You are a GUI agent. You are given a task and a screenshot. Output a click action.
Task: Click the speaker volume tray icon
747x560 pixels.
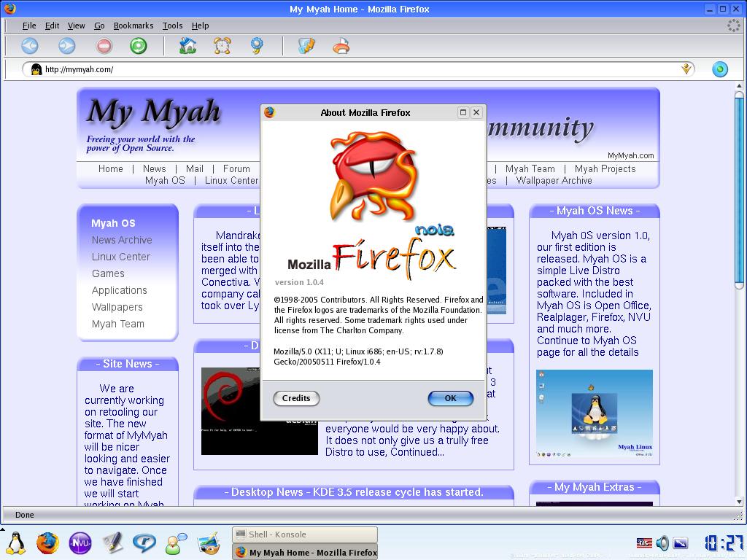662,542
